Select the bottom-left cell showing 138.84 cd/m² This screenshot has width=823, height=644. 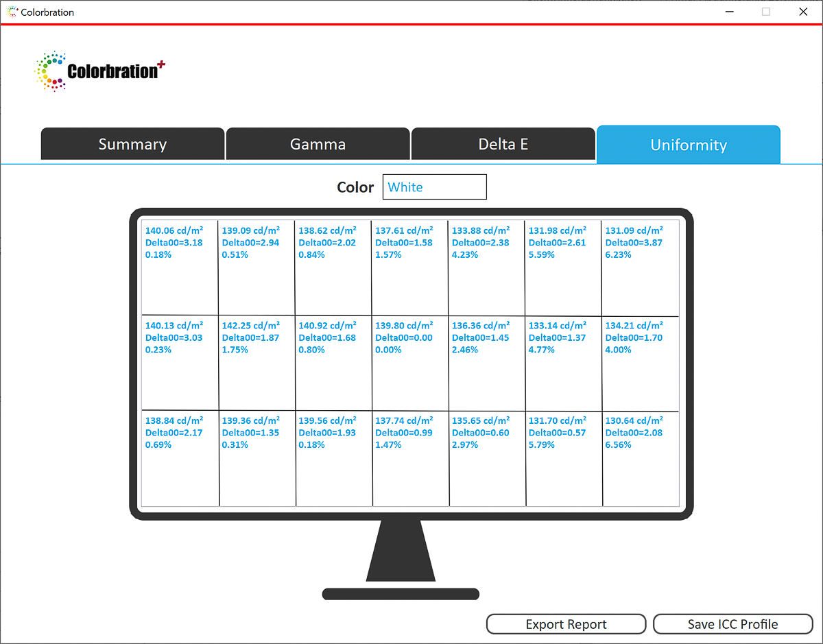(x=180, y=459)
